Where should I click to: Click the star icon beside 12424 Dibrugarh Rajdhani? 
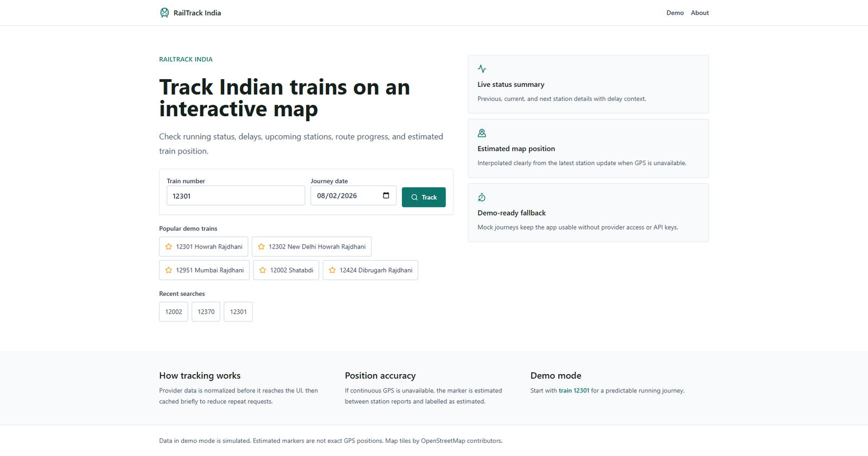333,270
